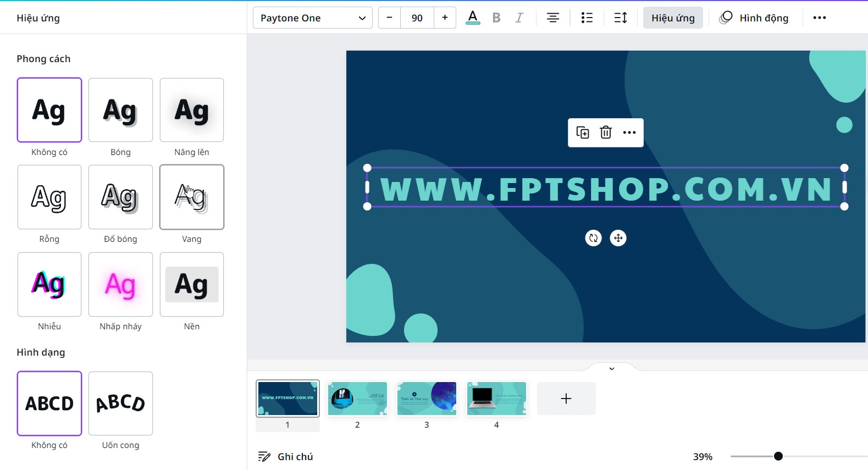Collapse the slide thumbnails strip
Screen dimensions: 868x470
pos(612,368)
